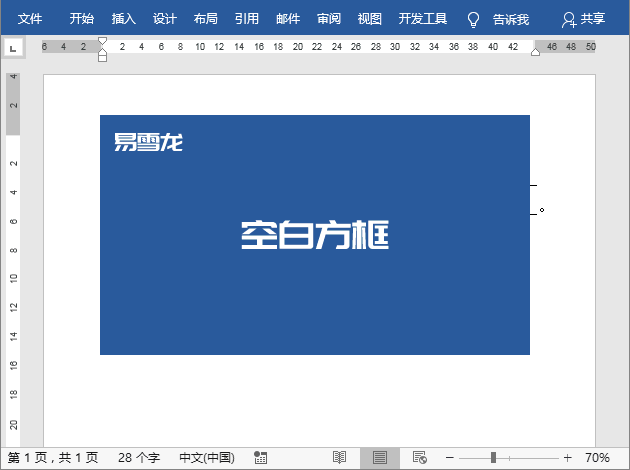Switch to Read Mode view
630x470 pixels.
340,458
